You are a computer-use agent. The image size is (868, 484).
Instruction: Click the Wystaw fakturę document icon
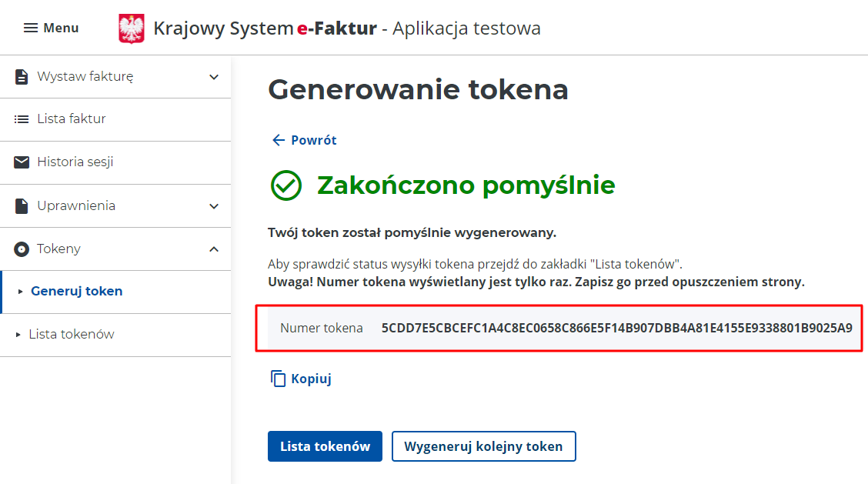(20, 76)
